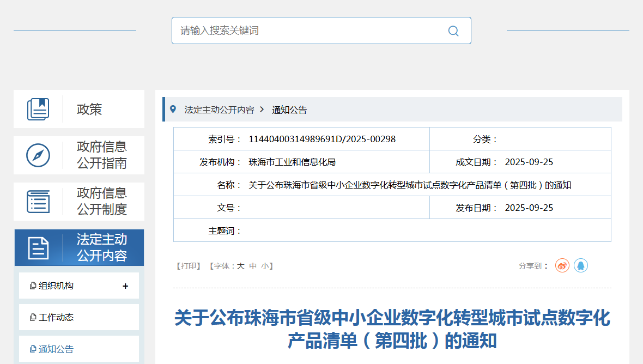Click the 政策 book icon
The height and width of the screenshot is (364, 643).
point(38,109)
